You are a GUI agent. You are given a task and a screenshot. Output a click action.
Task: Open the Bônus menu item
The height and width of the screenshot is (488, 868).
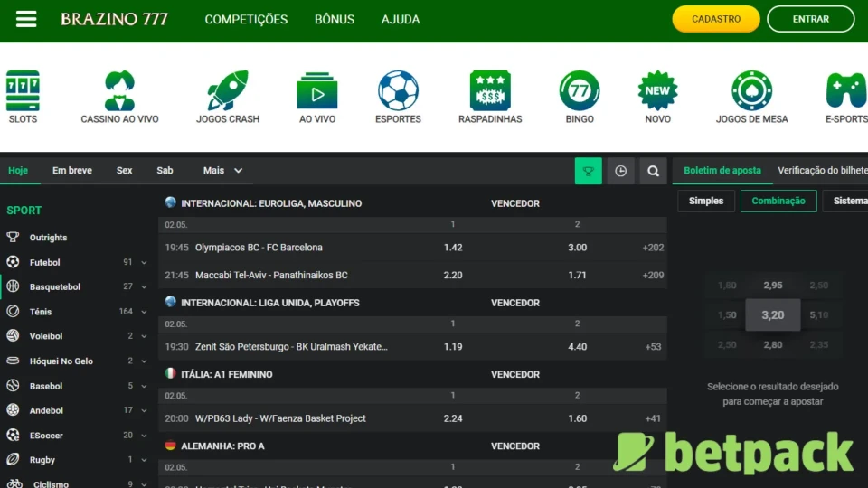(x=335, y=19)
